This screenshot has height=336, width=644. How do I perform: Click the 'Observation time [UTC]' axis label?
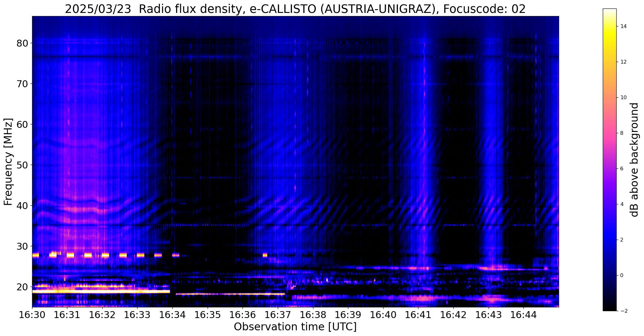tap(295, 327)
